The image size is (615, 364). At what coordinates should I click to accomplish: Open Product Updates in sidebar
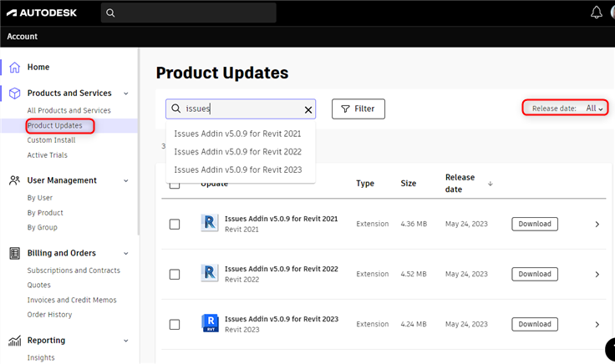point(54,126)
